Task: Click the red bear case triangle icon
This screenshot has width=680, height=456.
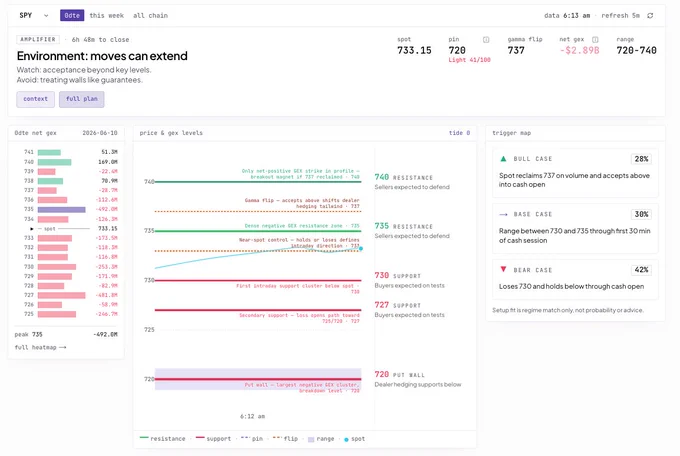Action: coord(503,269)
